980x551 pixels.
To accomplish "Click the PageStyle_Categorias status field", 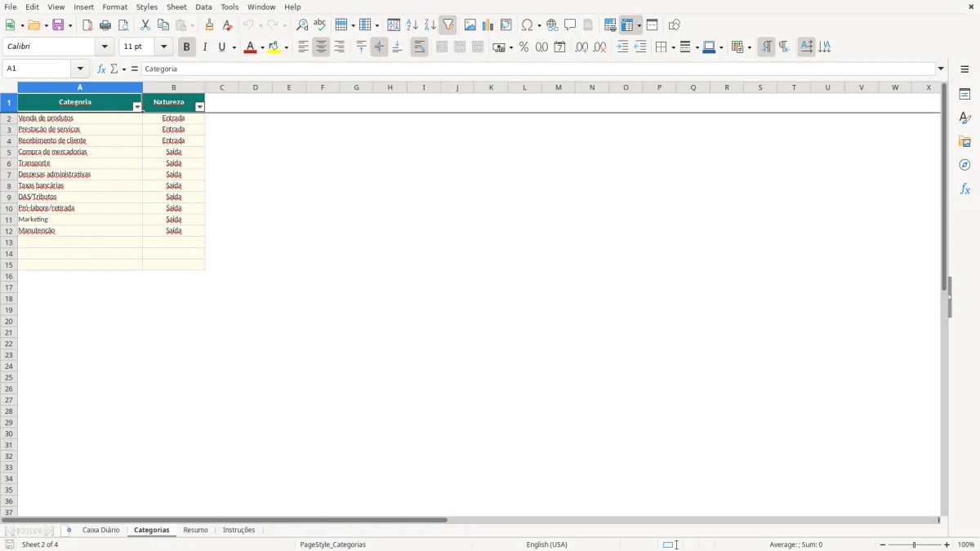I will click(333, 544).
